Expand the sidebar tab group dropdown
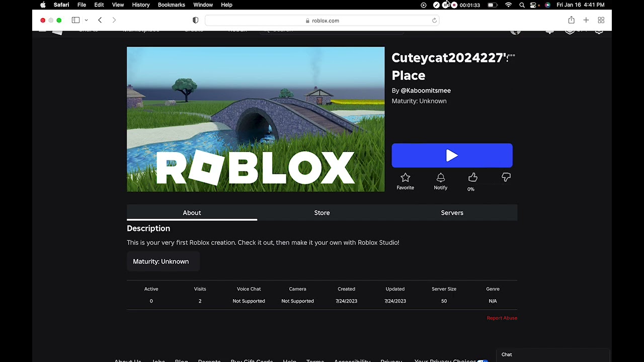 click(86, 20)
